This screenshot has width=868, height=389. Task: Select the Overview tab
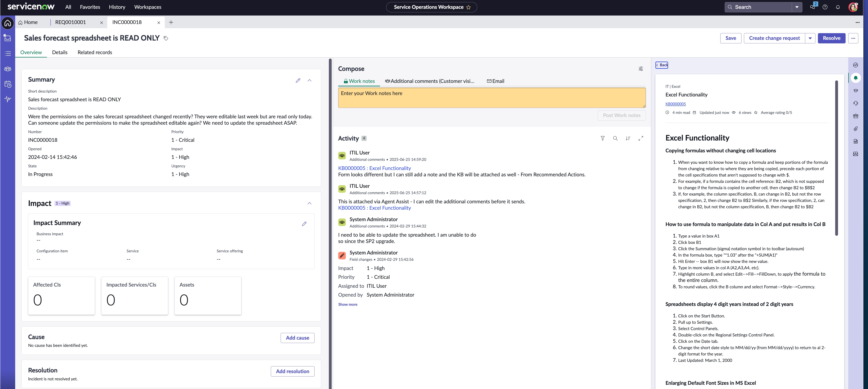coord(31,52)
